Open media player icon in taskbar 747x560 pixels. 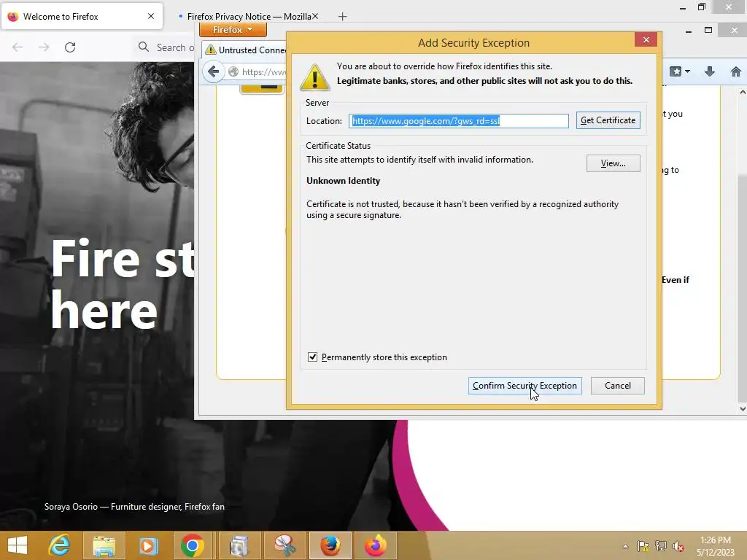[148, 545]
